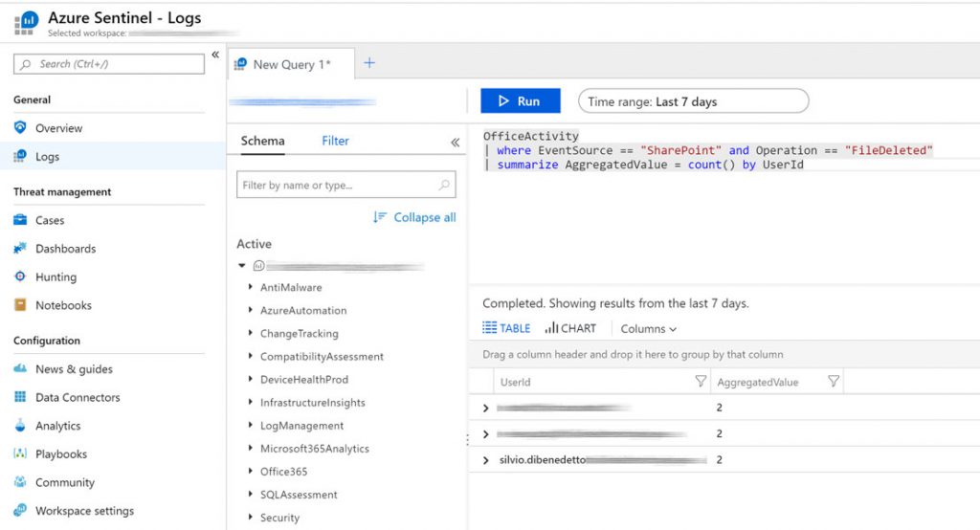Screen dimensions: 980x530
Task: Add a new query tab with plus
Action: [x=369, y=62]
